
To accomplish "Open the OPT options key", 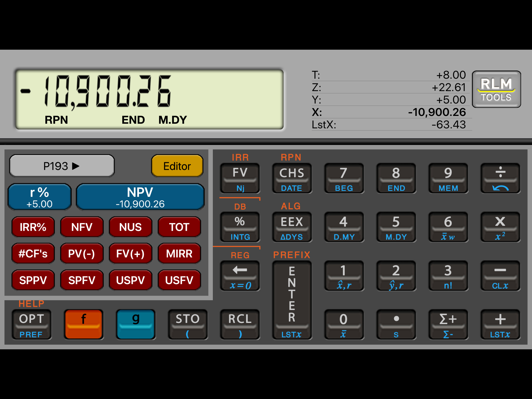I will click(x=32, y=324).
